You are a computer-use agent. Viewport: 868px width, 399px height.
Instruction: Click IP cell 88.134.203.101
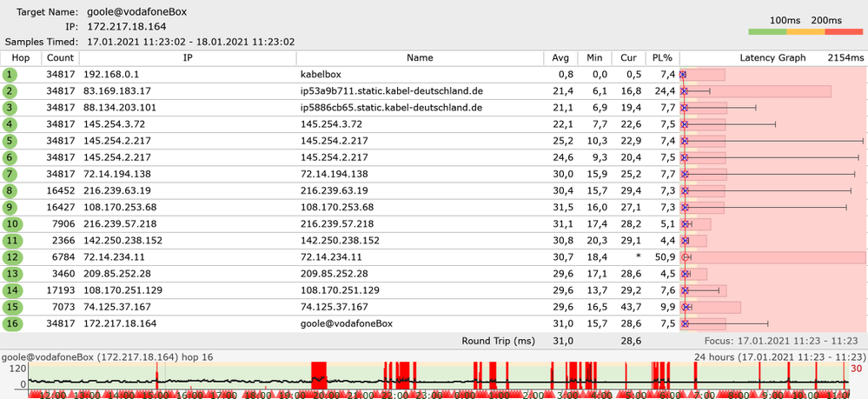[x=122, y=108]
